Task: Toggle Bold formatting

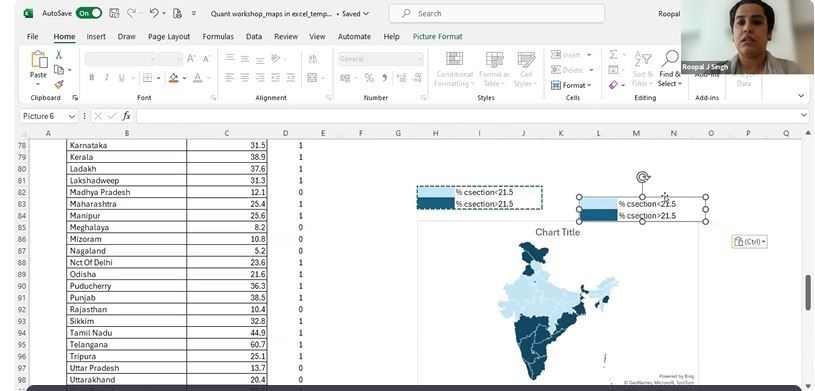Action: coord(91,77)
